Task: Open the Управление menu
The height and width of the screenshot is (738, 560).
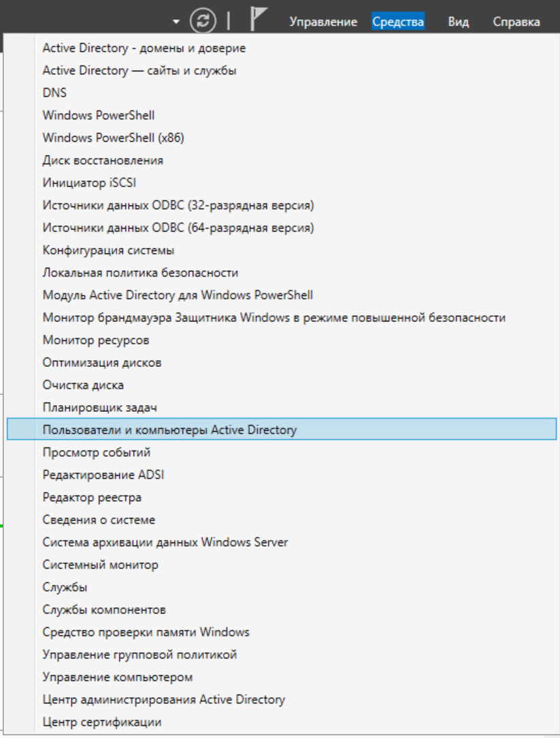Action: pos(323,22)
